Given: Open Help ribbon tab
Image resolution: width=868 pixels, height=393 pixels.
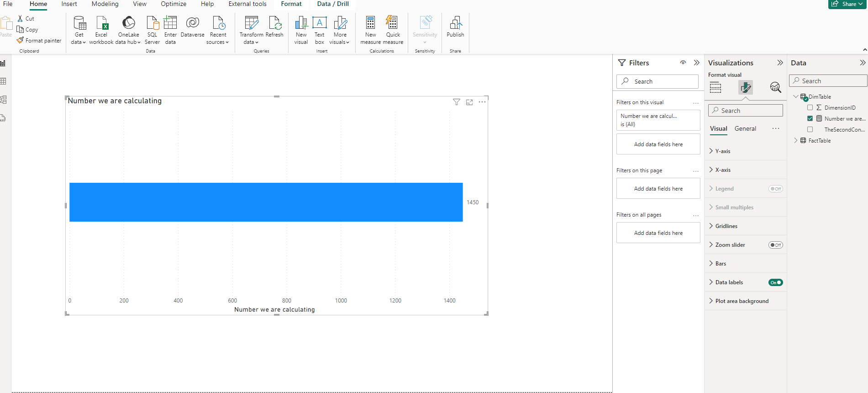Looking at the screenshot, I should (x=207, y=4).
